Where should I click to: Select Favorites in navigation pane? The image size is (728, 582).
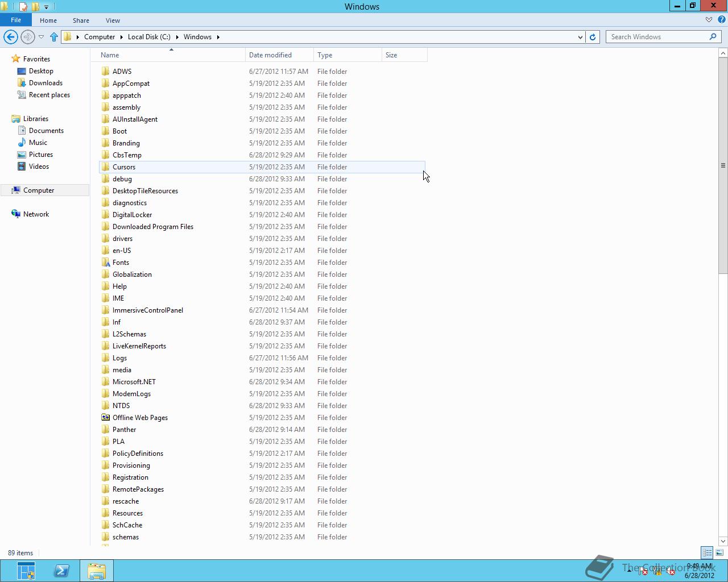tap(36, 59)
